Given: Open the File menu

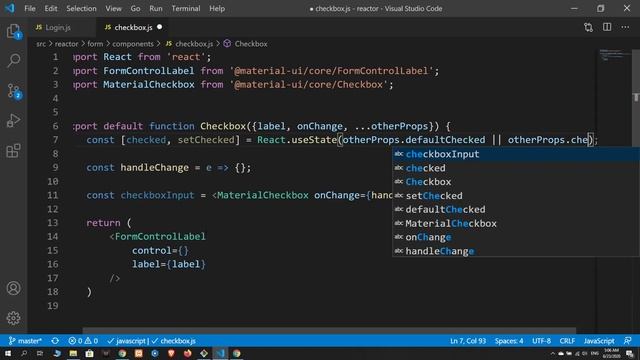Looking at the screenshot, I should [30, 8].
